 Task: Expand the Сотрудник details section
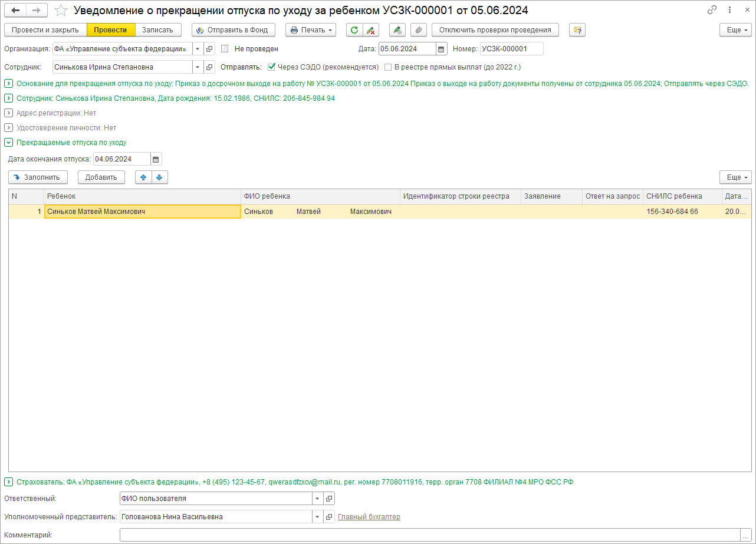point(8,98)
